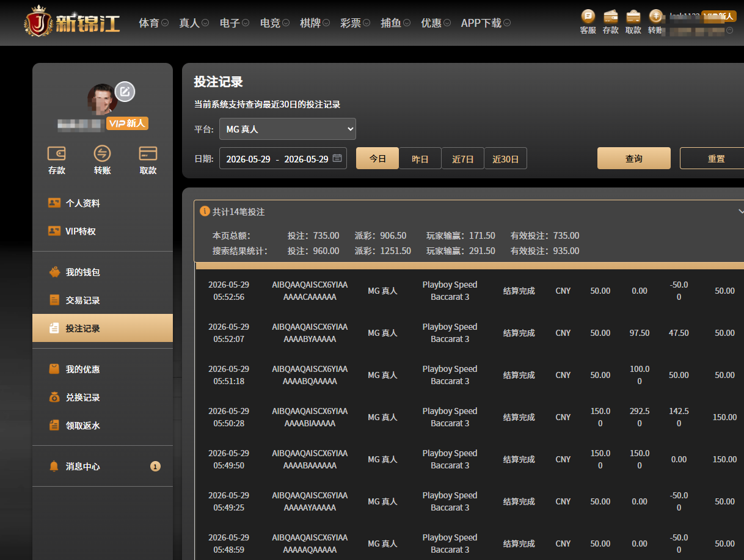Click the 消息中心 bell icon
The width and height of the screenshot is (744, 560).
click(x=54, y=466)
